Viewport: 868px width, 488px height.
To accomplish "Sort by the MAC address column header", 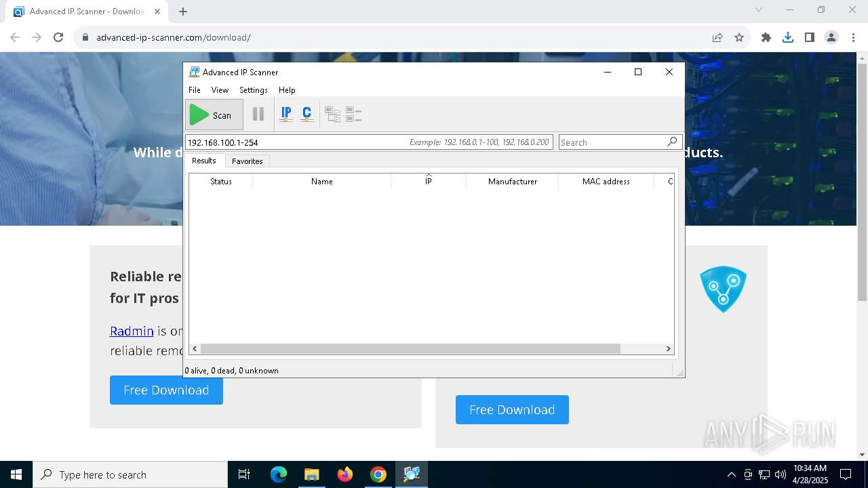I will point(606,182).
